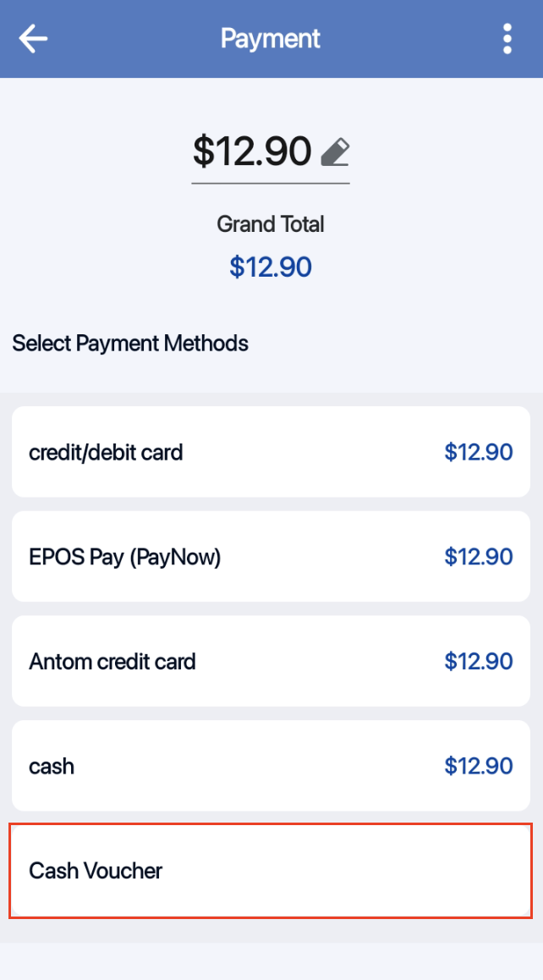Click the blue Grand Total $12.90 value
Viewport: 543px width, 980px height.
point(271,267)
